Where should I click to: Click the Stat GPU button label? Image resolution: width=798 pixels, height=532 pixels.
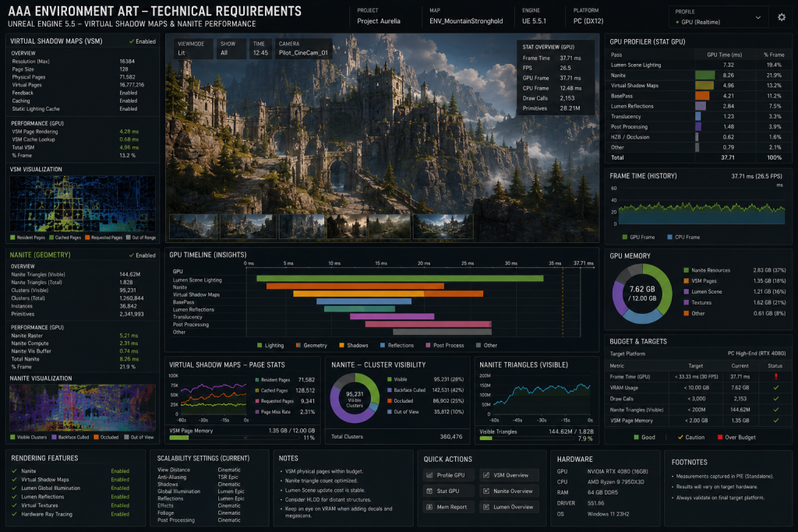click(x=448, y=491)
